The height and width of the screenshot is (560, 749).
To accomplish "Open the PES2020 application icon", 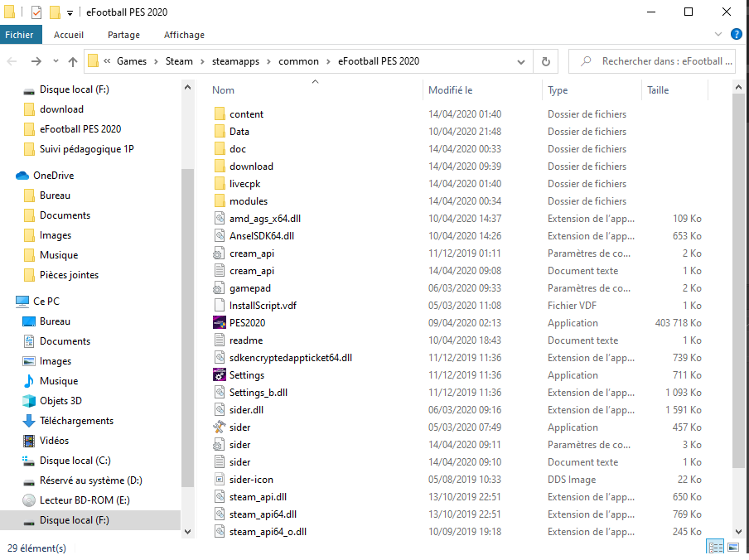I will (220, 323).
